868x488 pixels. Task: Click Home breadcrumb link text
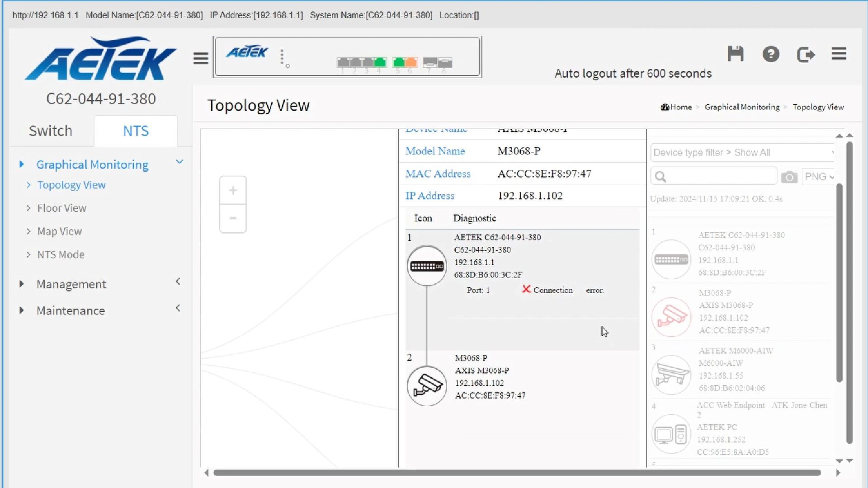[x=681, y=107]
